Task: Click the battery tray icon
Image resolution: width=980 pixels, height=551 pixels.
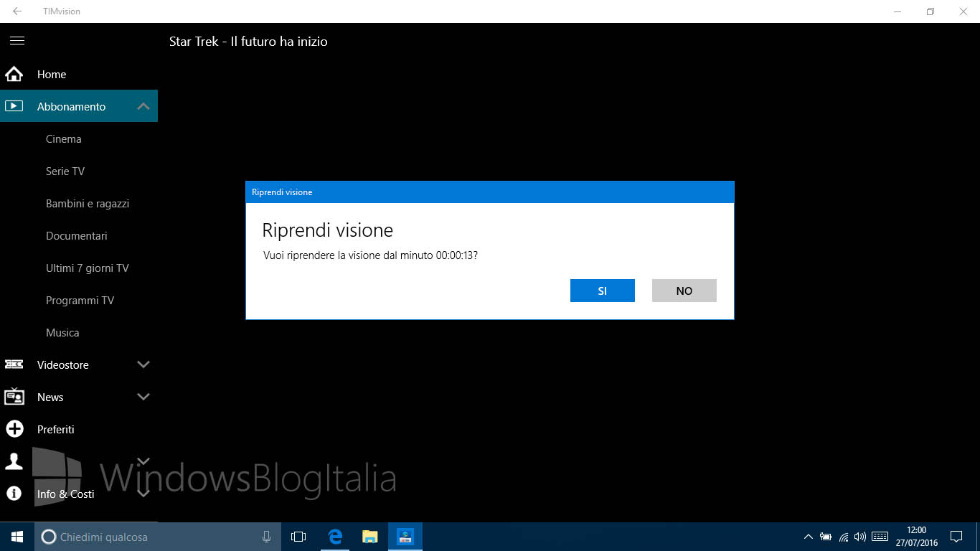Action: tap(826, 537)
